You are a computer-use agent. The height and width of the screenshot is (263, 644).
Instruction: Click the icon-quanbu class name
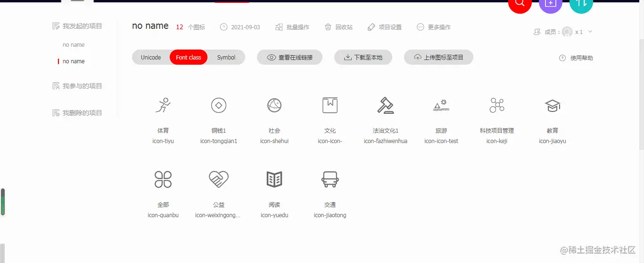pos(163,215)
